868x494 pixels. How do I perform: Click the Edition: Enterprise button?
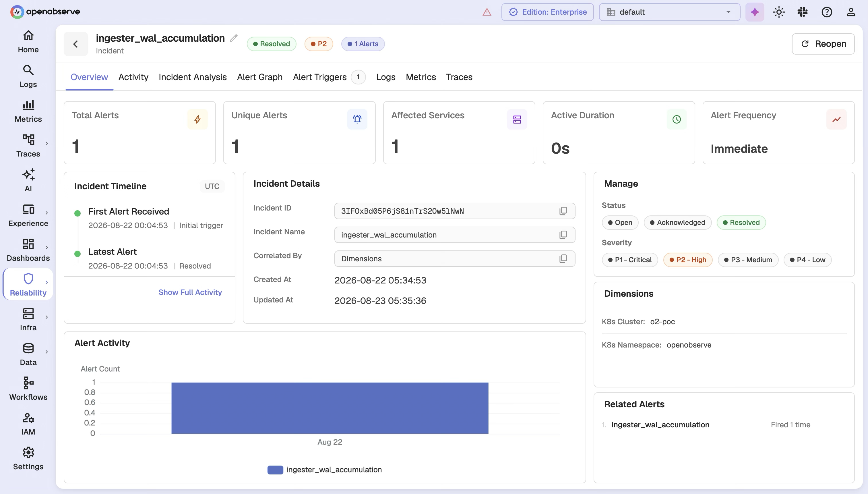(548, 12)
